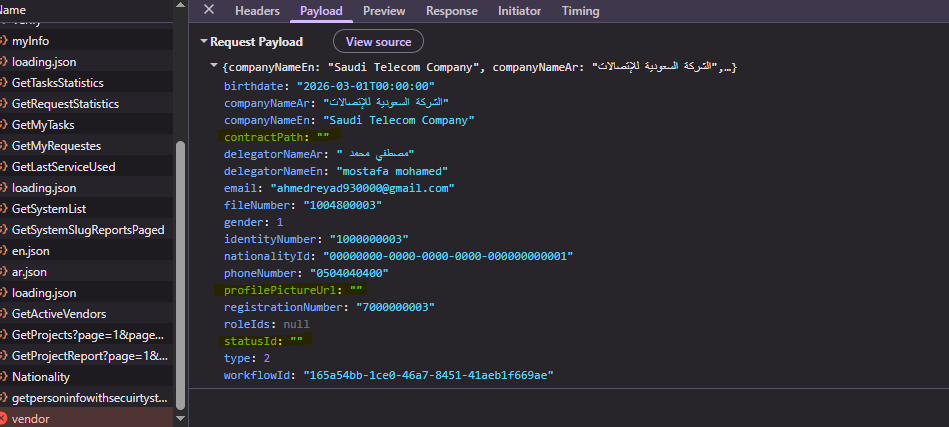
Task: Switch to the Headers tab
Action: click(257, 11)
